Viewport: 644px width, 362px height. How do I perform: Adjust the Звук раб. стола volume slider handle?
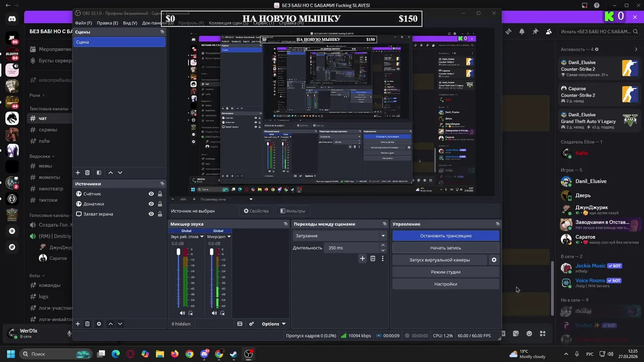(x=178, y=251)
